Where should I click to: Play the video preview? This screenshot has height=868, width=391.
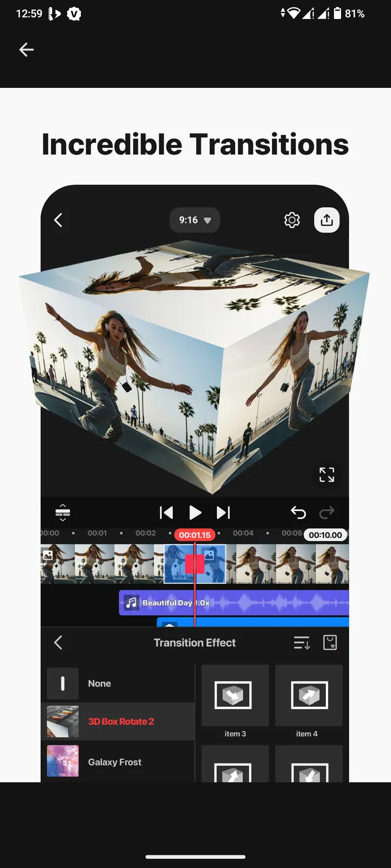(x=195, y=513)
